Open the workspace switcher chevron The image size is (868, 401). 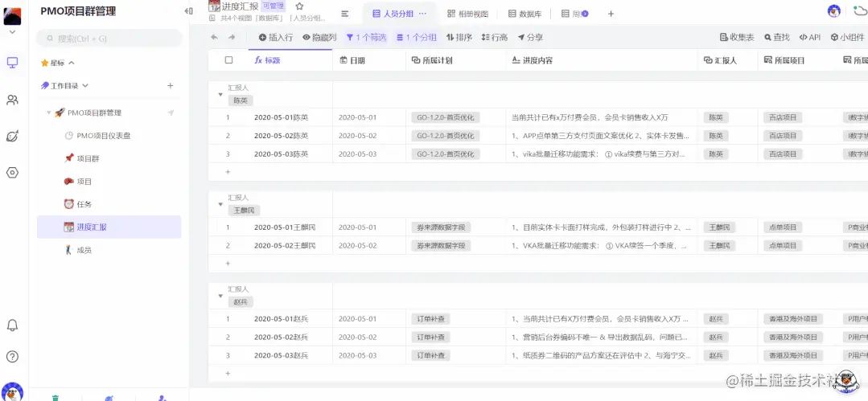12,33
